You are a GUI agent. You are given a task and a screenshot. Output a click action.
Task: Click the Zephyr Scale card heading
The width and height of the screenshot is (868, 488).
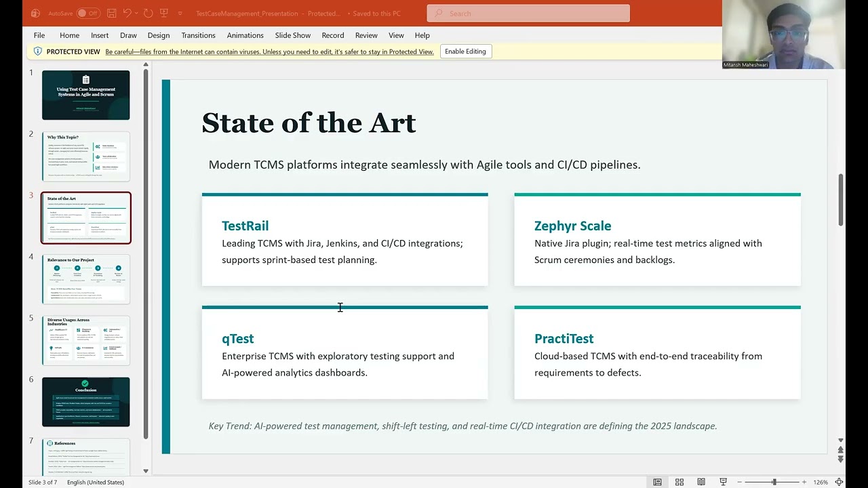[x=572, y=226]
